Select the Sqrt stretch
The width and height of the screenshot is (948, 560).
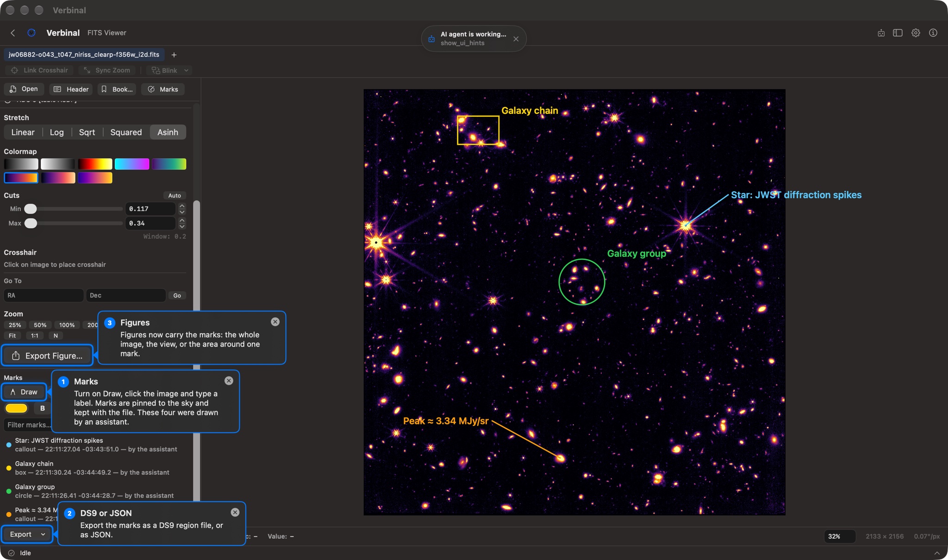87,132
